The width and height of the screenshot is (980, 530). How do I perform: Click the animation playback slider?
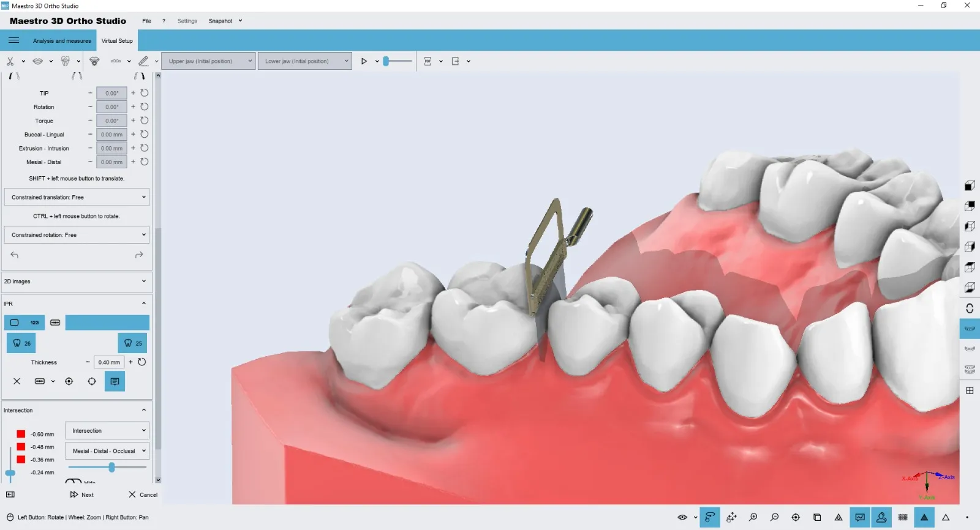[398, 61]
